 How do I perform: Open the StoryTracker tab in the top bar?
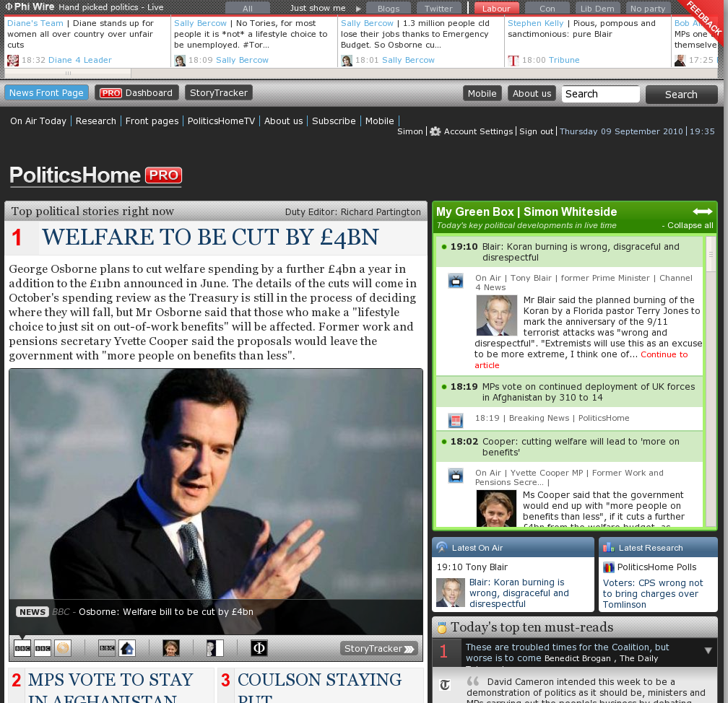[219, 93]
